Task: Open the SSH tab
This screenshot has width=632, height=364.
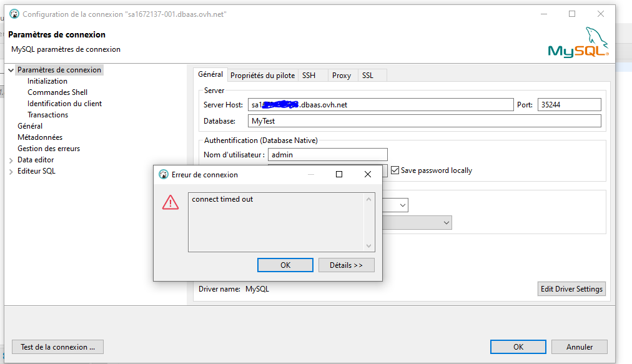Action: pyautogui.click(x=309, y=76)
